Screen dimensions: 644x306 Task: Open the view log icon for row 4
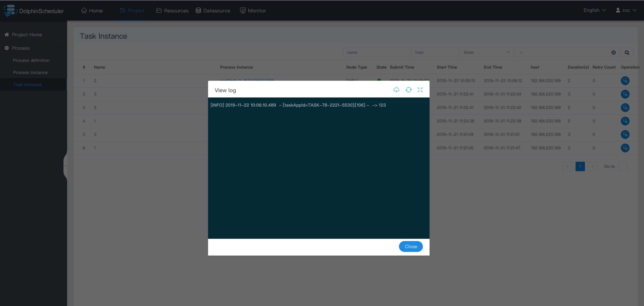625,121
